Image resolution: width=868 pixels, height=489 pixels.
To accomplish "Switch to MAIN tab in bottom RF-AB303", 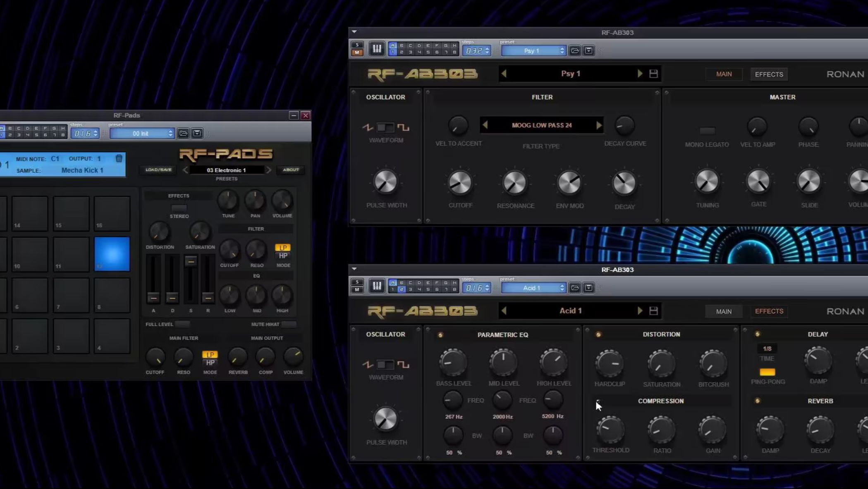I will tap(724, 312).
